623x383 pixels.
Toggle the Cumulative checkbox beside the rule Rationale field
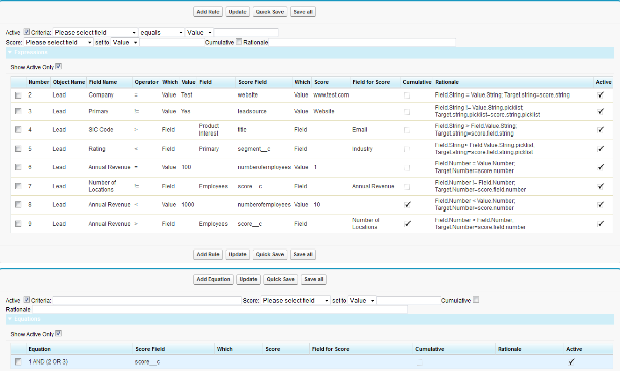[x=239, y=41]
